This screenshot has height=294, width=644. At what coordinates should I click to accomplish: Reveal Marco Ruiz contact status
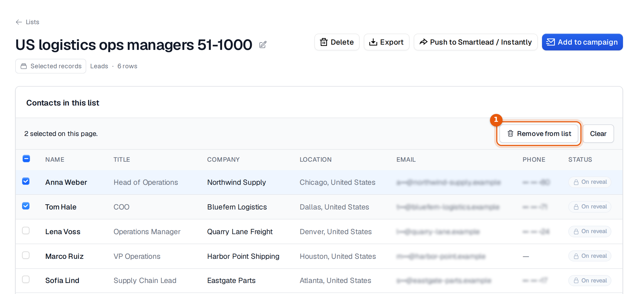coord(590,256)
